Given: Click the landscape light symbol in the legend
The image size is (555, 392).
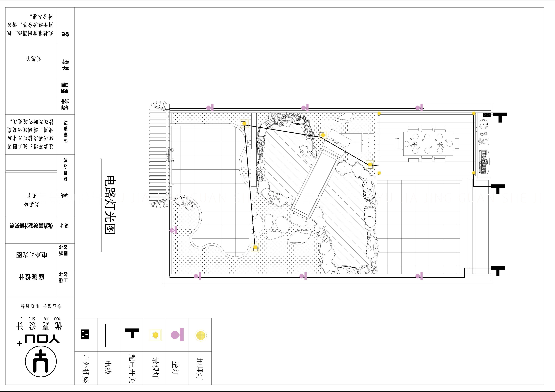Looking at the screenshot, I should tap(155, 335).
